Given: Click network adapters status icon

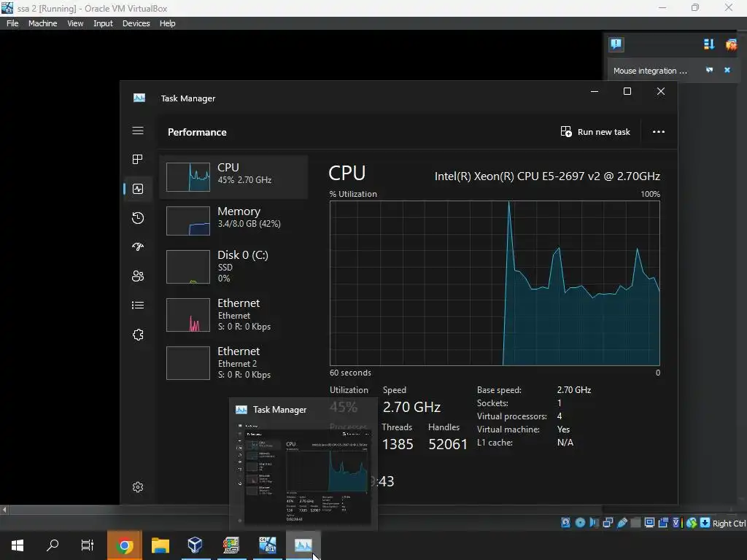Looking at the screenshot, I should [608, 522].
